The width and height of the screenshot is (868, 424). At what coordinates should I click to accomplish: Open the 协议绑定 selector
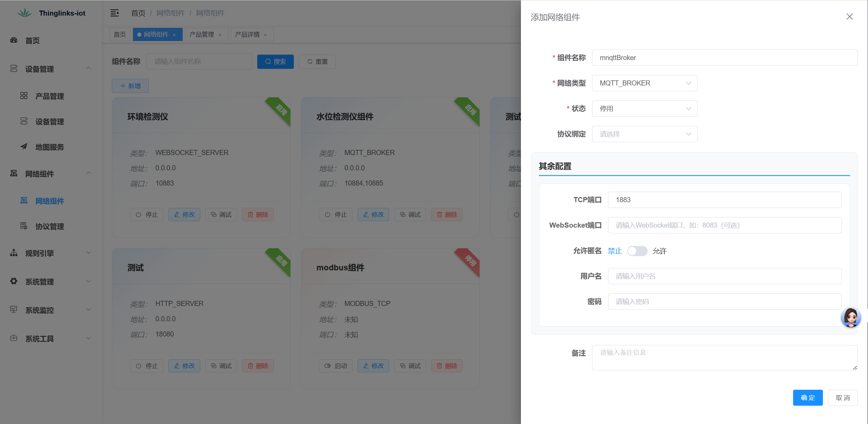pyautogui.click(x=644, y=134)
